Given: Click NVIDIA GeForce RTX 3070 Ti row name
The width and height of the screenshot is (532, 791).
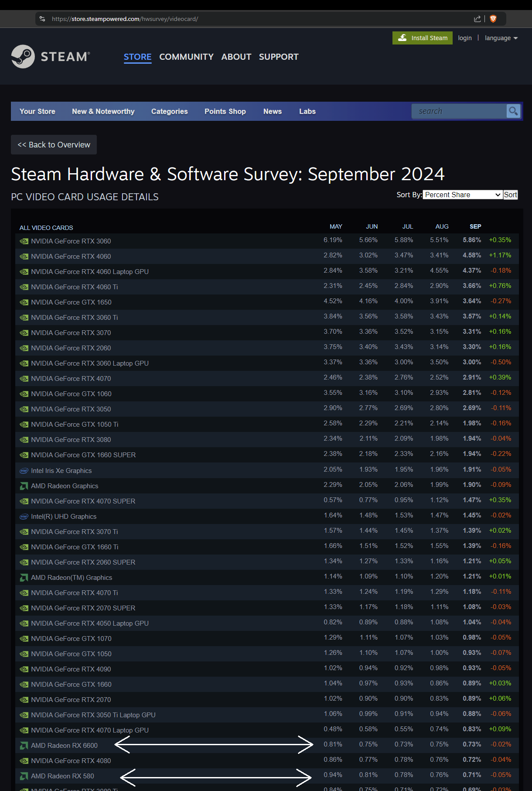Looking at the screenshot, I should click(75, 532).
